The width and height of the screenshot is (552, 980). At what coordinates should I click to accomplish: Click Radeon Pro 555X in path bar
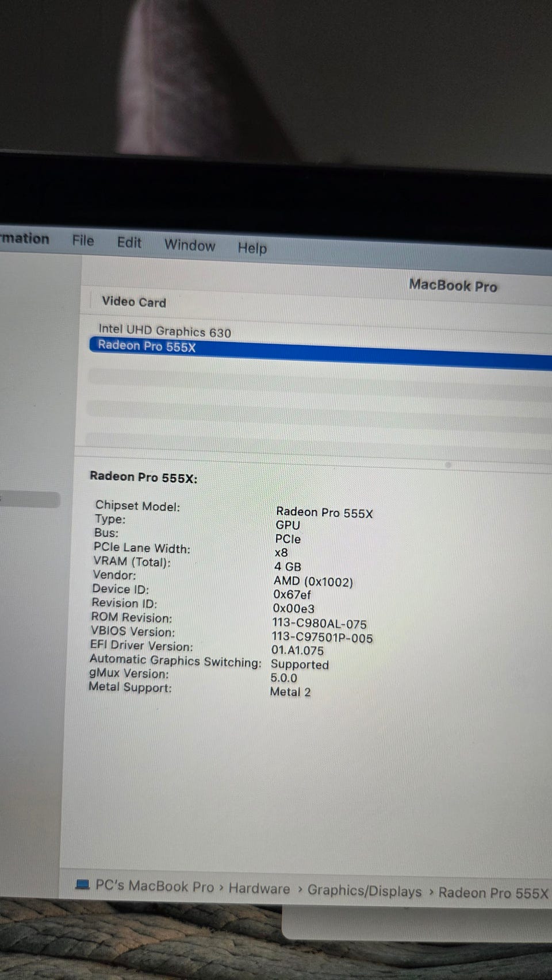(493, 893)
